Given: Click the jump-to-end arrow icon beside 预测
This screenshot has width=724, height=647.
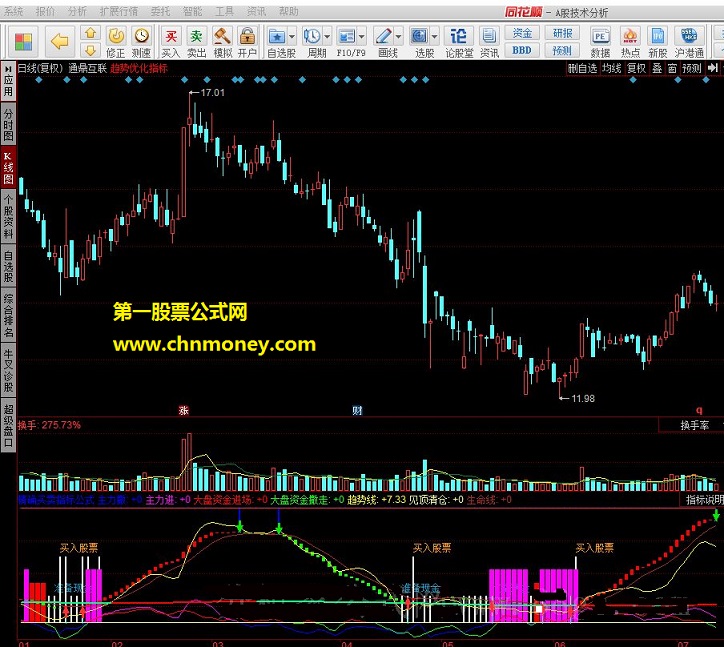Looking at the screenshot, I should coord(713,68).
